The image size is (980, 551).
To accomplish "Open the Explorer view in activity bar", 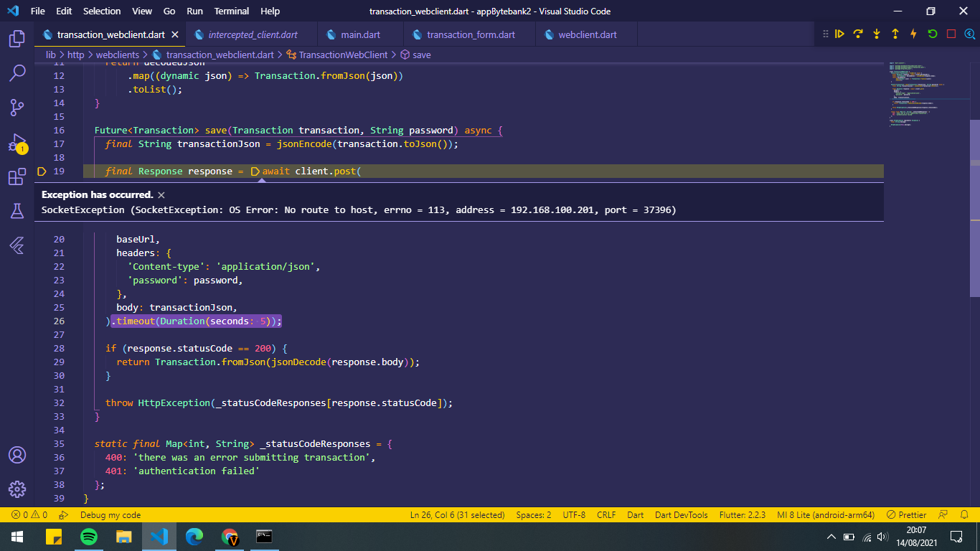I will [17, 39].
